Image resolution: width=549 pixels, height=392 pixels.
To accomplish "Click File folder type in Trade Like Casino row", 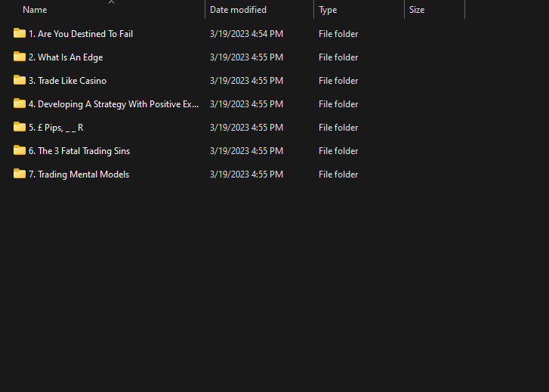I will pos(338,81).
